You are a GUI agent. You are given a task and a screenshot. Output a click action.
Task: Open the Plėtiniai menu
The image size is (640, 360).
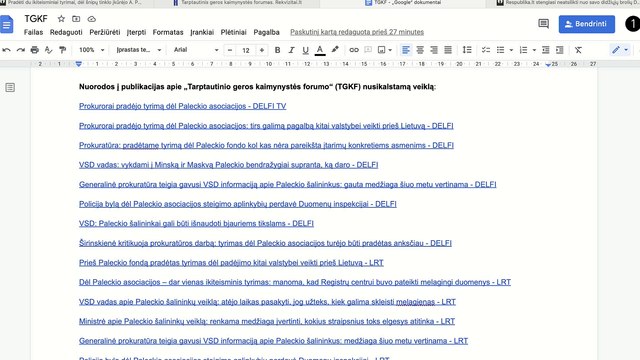233,32
